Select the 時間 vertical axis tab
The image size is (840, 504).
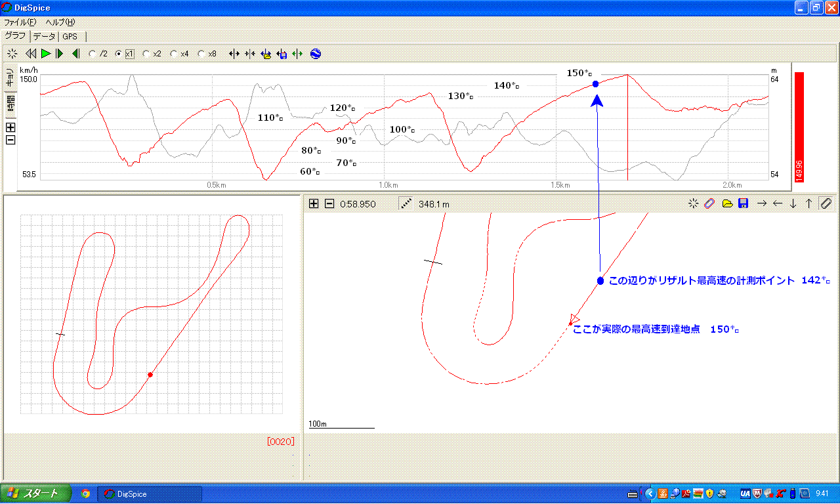[10, 104]
